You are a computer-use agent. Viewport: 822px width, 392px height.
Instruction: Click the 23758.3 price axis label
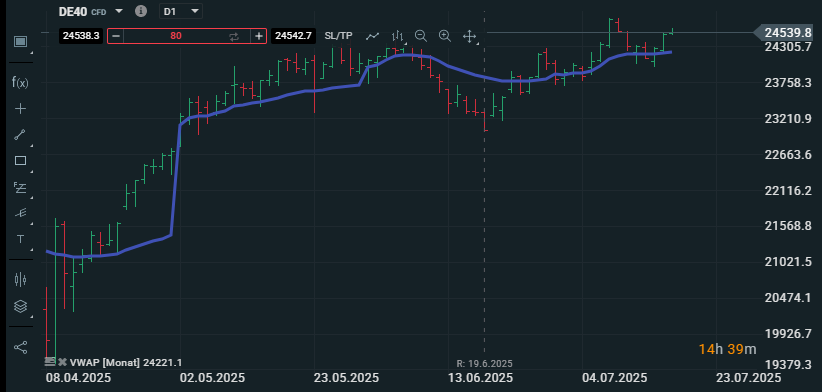tap(788, 83)
